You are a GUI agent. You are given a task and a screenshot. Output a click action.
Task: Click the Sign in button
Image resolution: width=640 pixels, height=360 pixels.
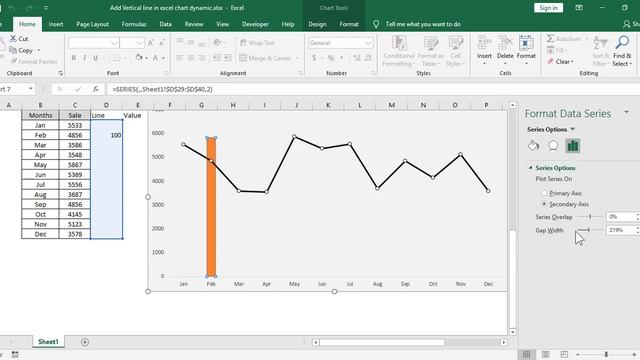click(x=548, y=8)
